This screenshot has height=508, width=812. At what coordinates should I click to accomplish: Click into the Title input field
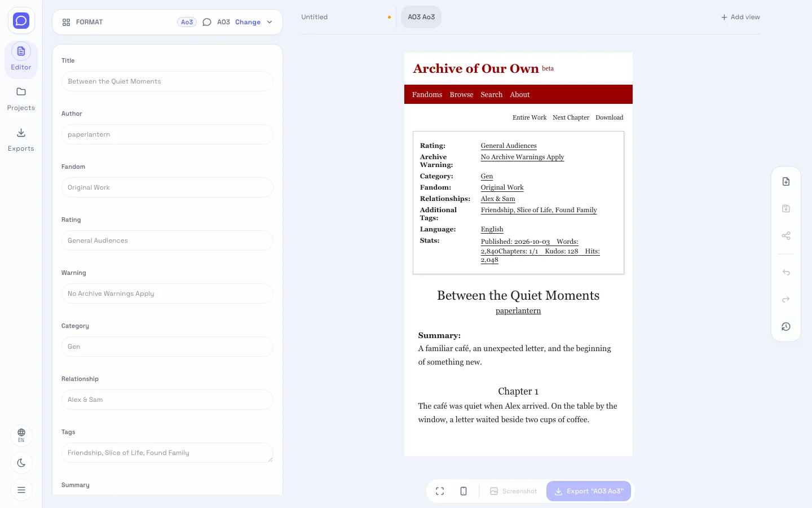point(167,81)
